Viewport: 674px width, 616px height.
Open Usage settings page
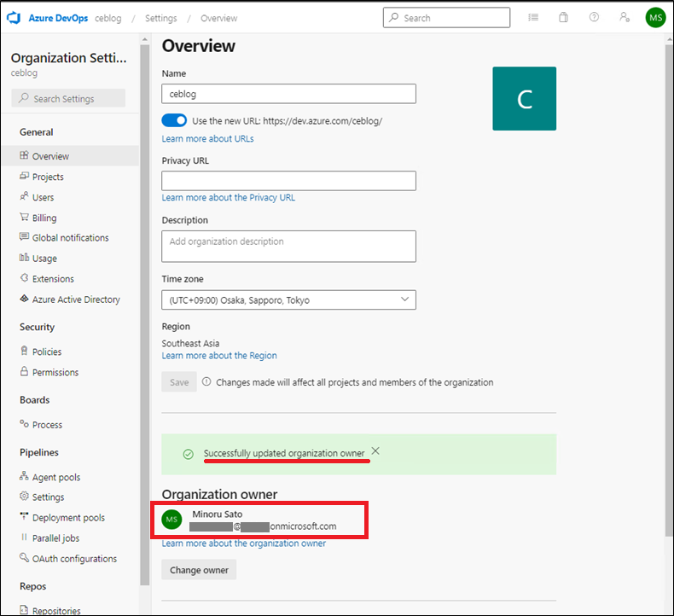pos(44,259)
